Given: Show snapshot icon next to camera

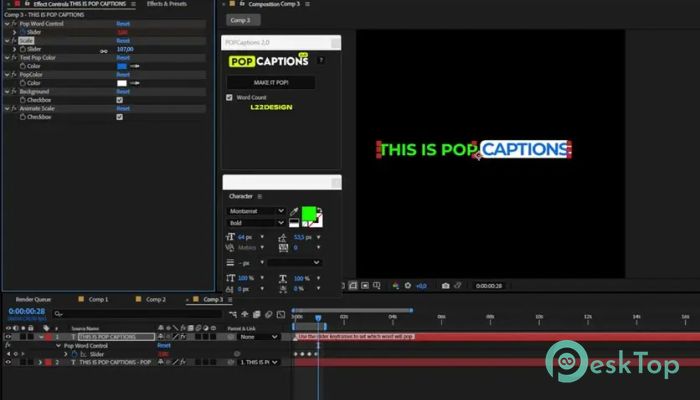Looking at the screenshot, I should (458, 286).
